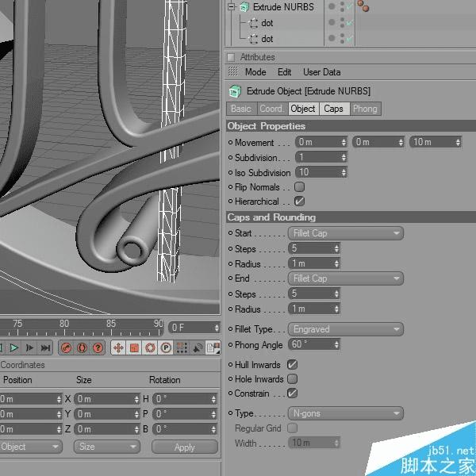Click the second dot spline icon
Screen dimensions: 476x476
253,39
